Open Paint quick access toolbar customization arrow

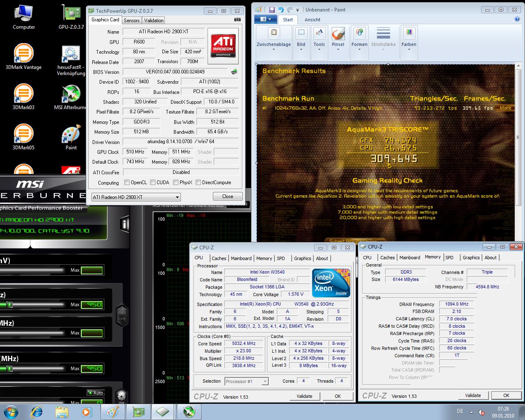coord(297,9)
